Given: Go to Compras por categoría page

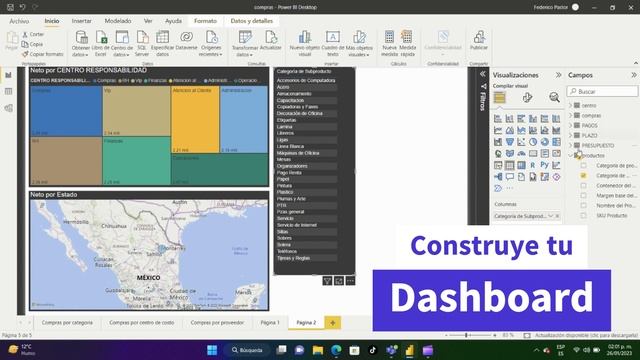Looking at the screenshot, I should pos(67,322).
